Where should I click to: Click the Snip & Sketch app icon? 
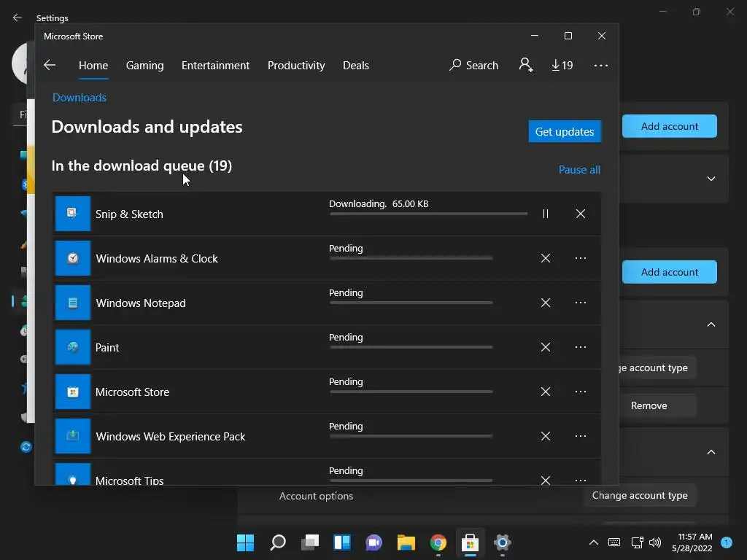tap(73, 214)
